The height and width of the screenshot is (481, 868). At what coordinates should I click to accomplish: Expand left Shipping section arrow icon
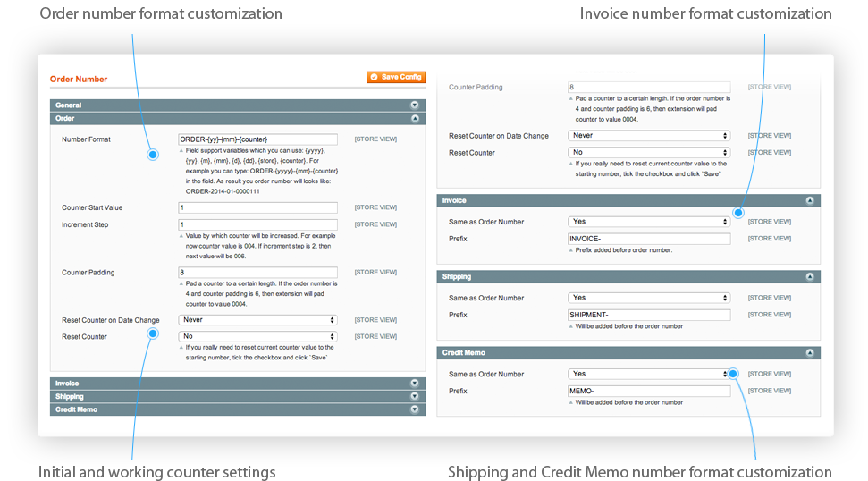(x=415, y=396)
